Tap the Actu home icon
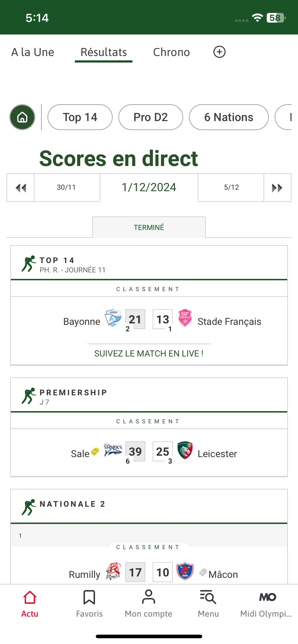298x644 pixels. tap(30, 597)
